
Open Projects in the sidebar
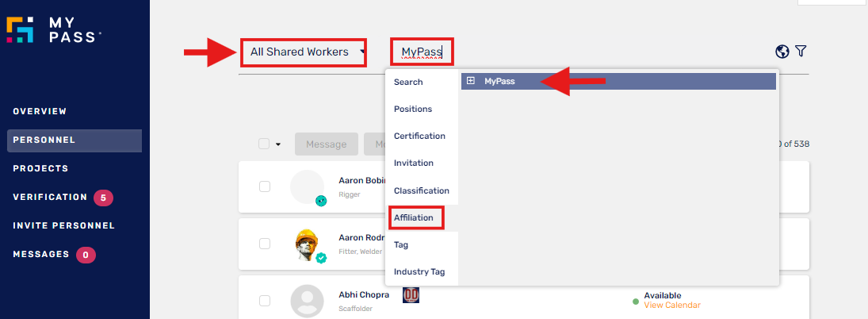click(40, 168)
